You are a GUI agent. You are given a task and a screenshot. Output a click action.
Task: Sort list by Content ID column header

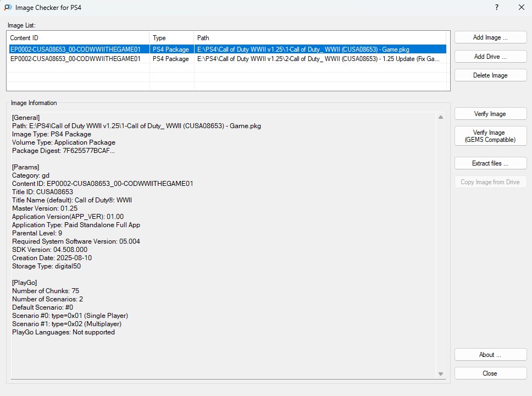tap(78, 38)
